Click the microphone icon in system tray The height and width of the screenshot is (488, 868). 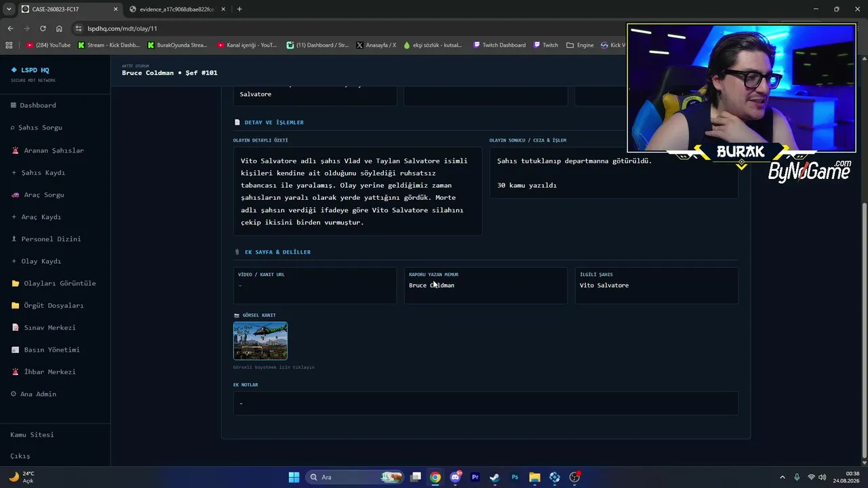click(797, 477)
